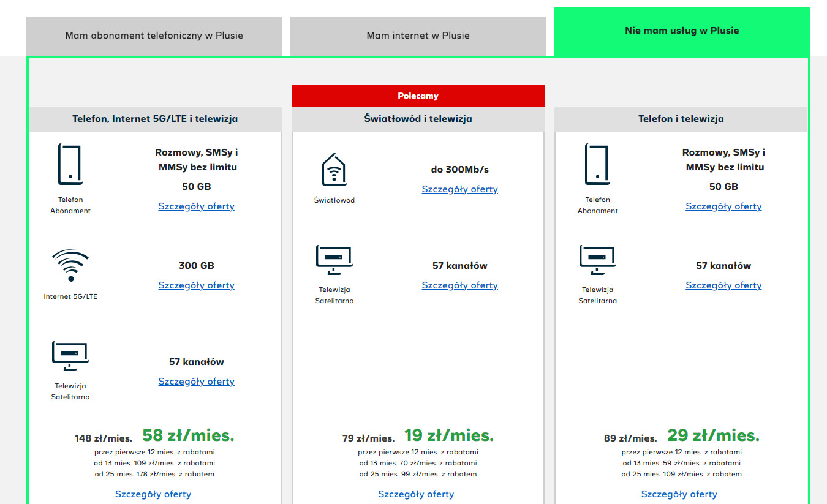Click 'Światłowód i telewizja' card header

click(x=418, y=119)
